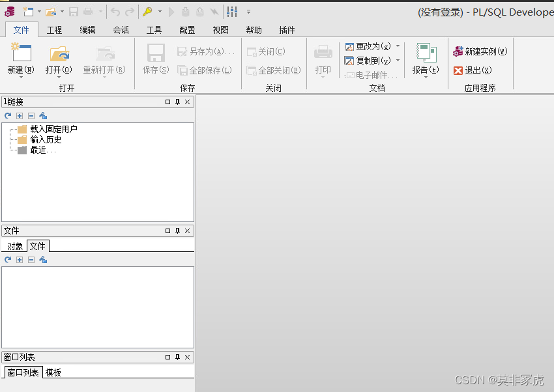Click the Print icon in quick access toolbar
Screen dimensions: 554x392
tap(88, 12)
